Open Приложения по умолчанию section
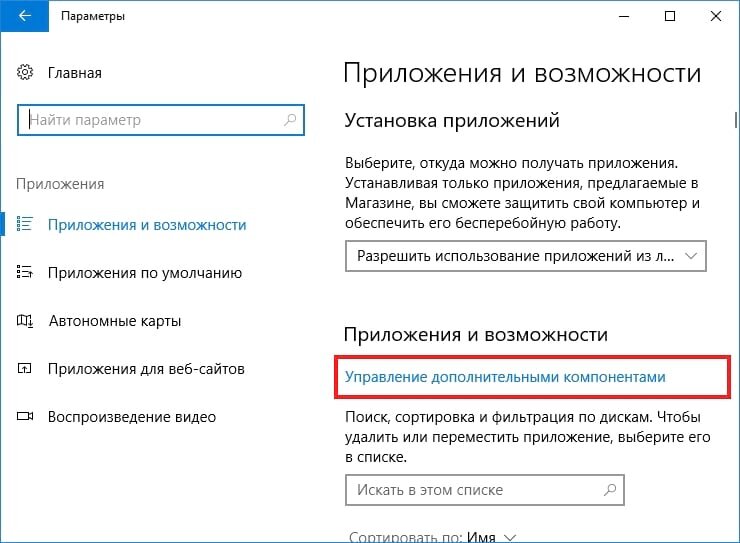This screenshot has width=740, height=543. [x=144, y=273]
